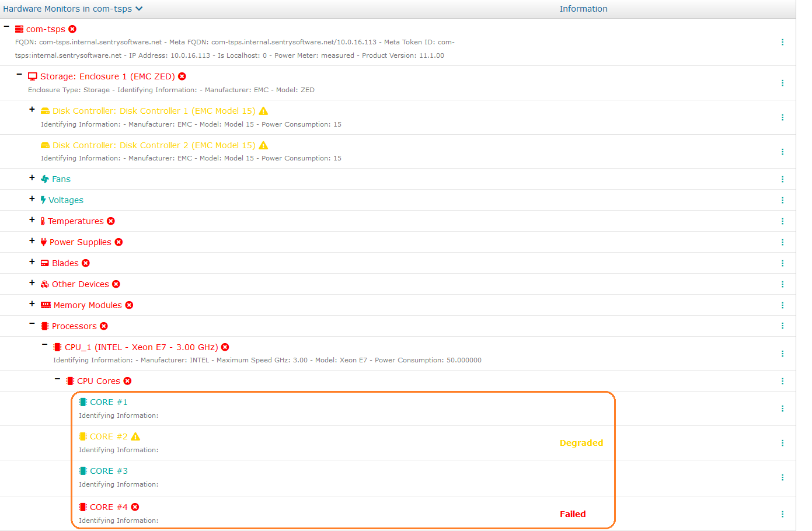Click the warning triangle on Disk Controller 1
Viewport: 812px width, 531px height.
[x=263, y=111]
